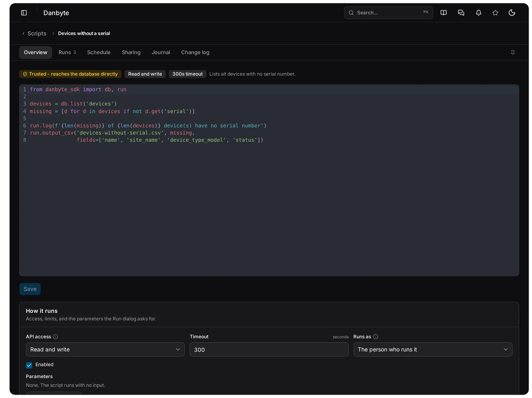Open the Schedule tab
The image size is (532, 398).
click(x=99, y=52)
